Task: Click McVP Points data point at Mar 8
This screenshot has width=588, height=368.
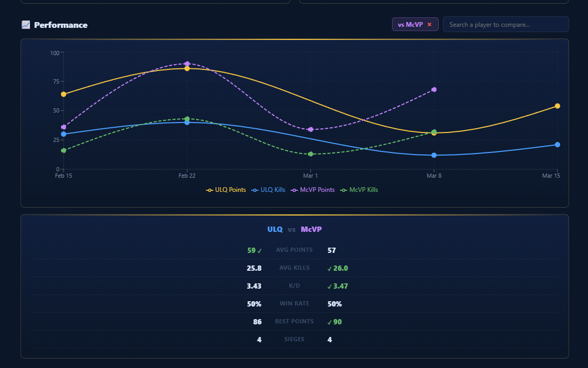Action: [x=434, y=89]
